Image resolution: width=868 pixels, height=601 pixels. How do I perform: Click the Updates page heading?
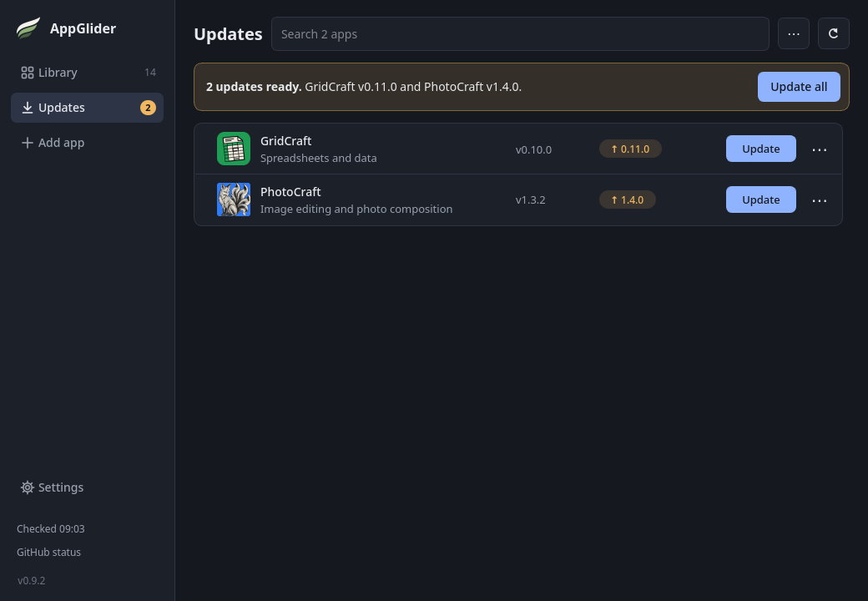coord(228,33)
